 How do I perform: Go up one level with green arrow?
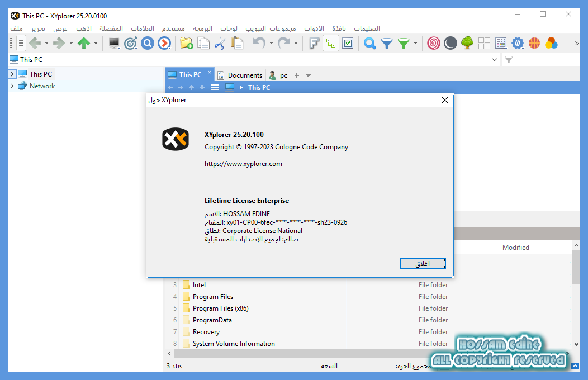pos(84,43)
